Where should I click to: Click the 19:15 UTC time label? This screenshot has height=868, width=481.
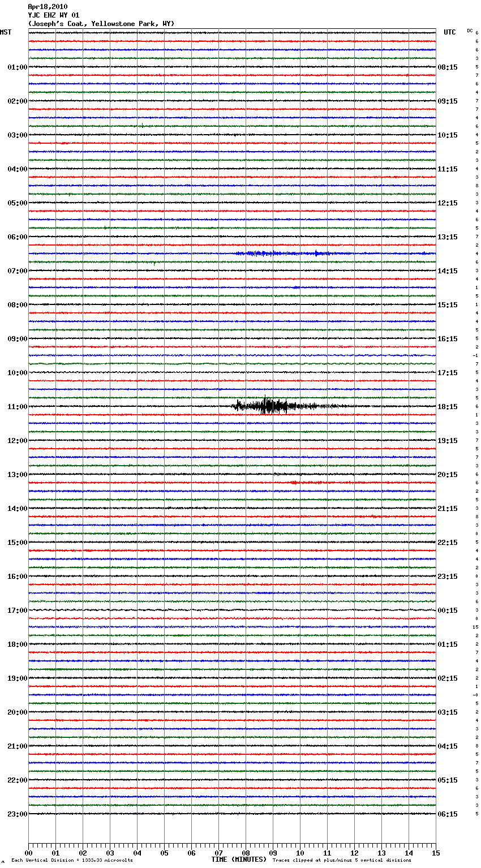tap(448, 441)
